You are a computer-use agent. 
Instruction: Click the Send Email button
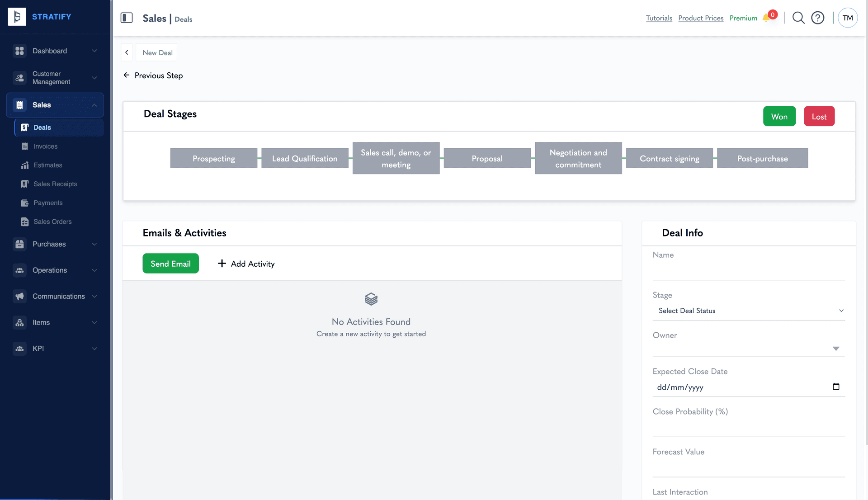pos(170,264)
